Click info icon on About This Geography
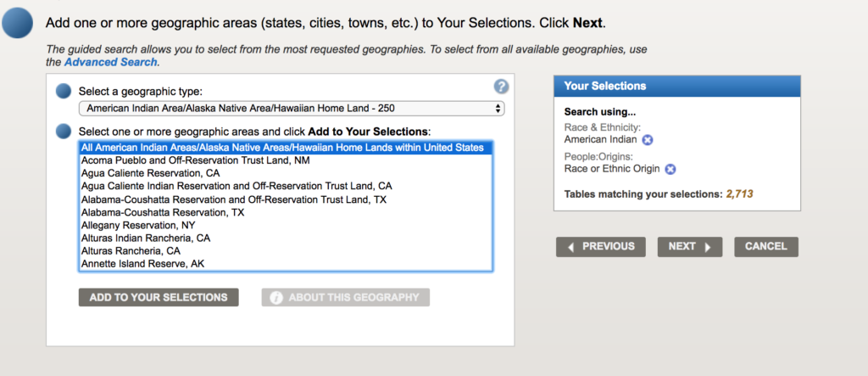The width and height of the screenshot is (868, 376). 276,298
